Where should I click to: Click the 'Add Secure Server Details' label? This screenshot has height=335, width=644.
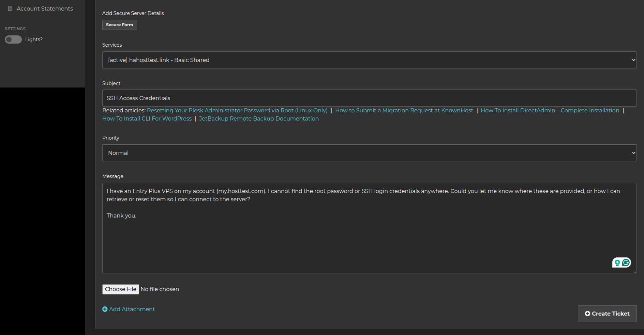133,13
